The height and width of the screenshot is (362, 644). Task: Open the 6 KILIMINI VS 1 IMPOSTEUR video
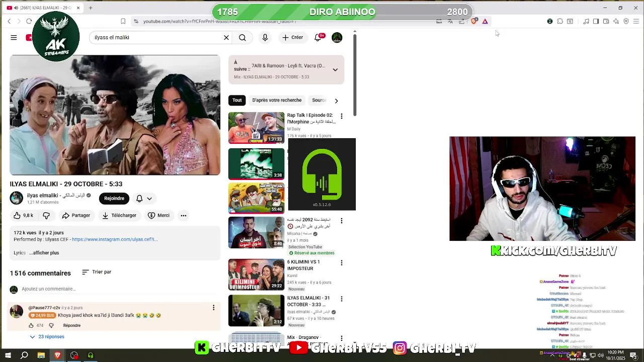coord(256,275)
